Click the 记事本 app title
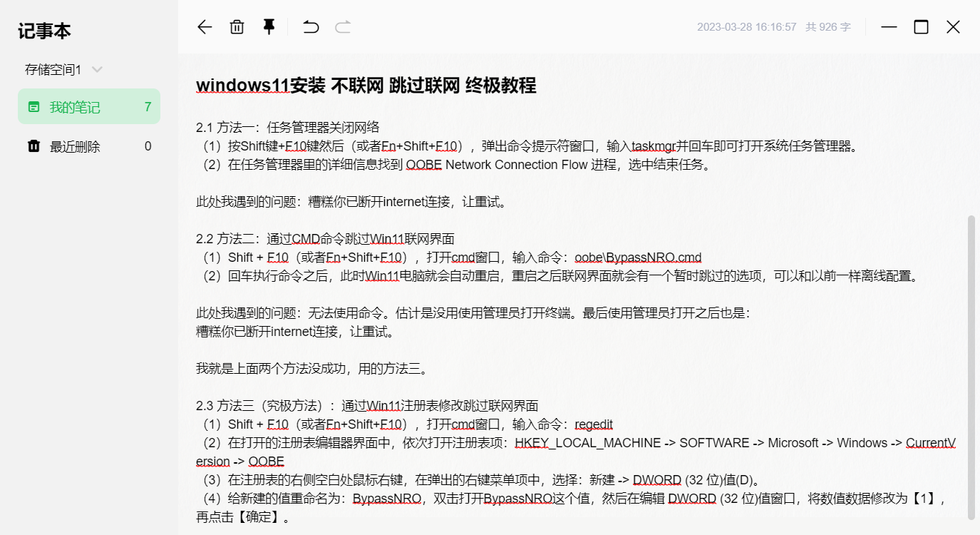The height and width of the screenshot is (535, 980). (44, 31)
